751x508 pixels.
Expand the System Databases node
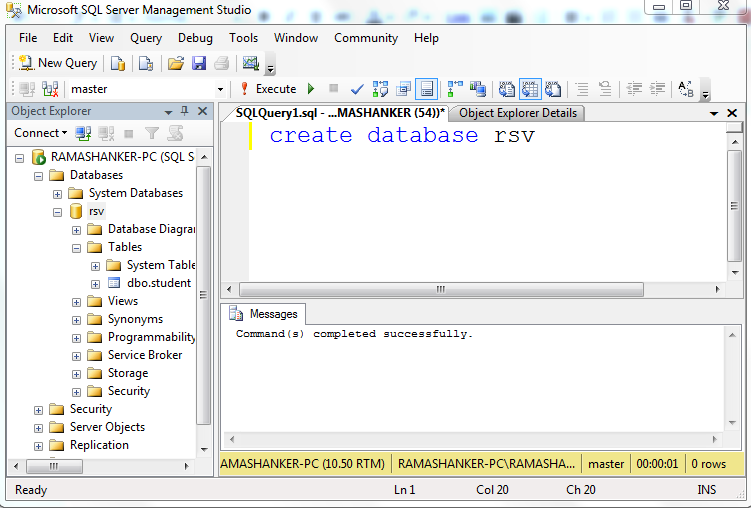[57, 194]
